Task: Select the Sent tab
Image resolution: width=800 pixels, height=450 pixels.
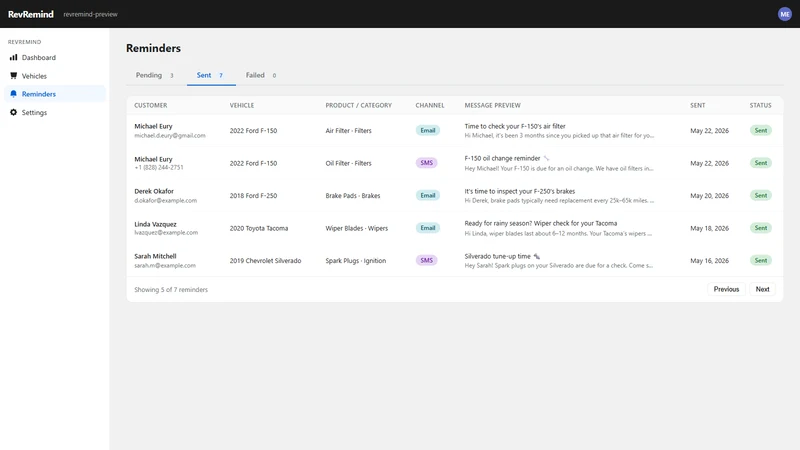Action: [211, 75]
